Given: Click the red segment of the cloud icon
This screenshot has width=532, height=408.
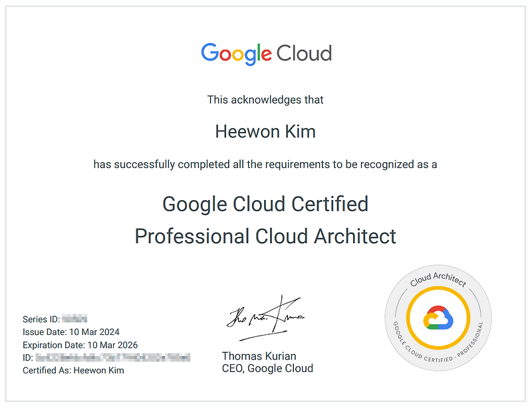Looking at the screenshot, I should click(438, 308).
